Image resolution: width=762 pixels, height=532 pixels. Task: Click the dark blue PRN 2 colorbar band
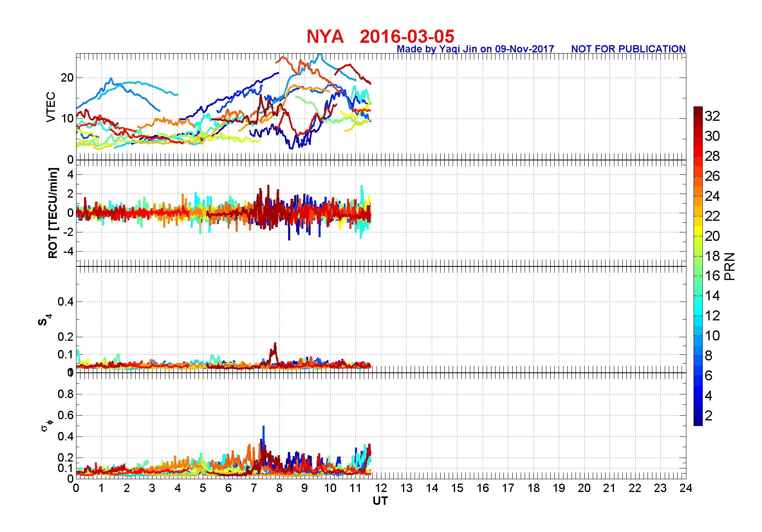coord(698,411)
